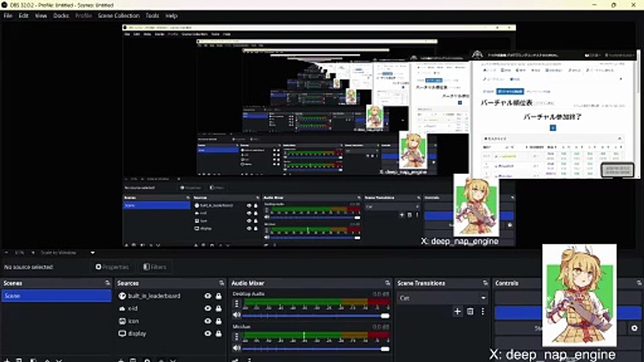
Task: Toggle the lock on the icon source
Action: (x=219, y=321)
